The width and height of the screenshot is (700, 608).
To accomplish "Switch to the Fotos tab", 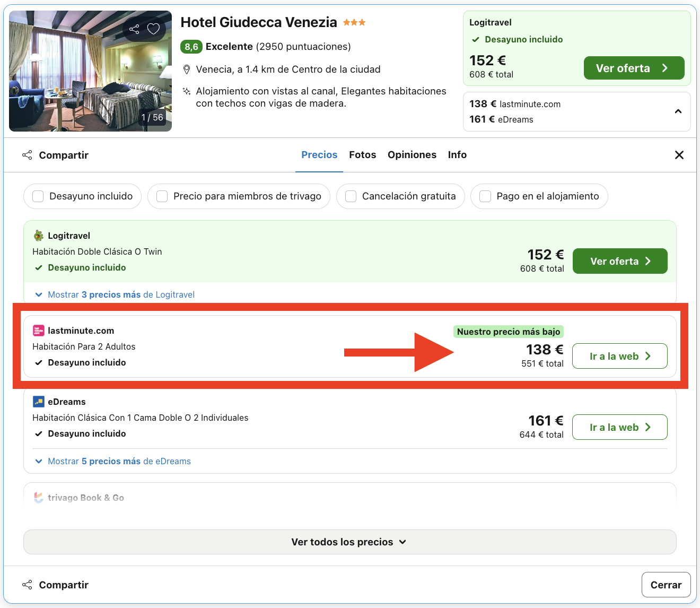I will click(x=363, y=155).
